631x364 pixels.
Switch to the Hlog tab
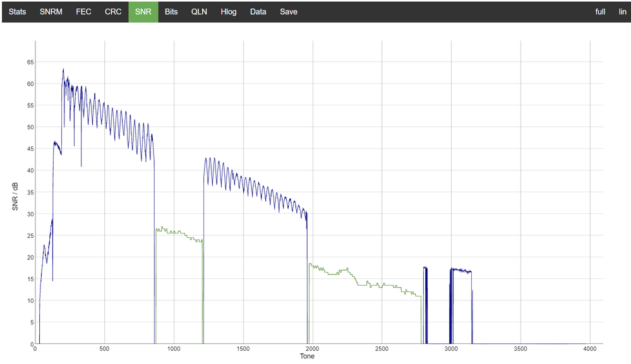[x=229, y=11]
